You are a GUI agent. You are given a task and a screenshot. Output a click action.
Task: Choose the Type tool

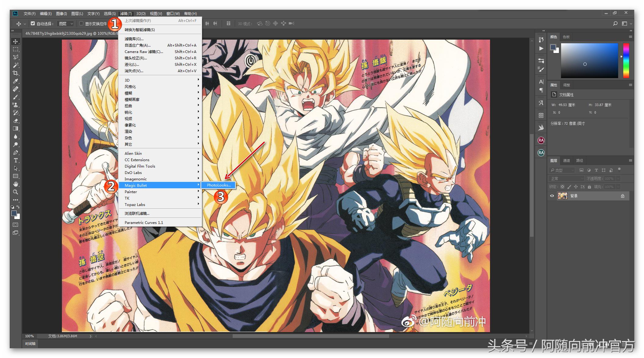tap(16, 161)
